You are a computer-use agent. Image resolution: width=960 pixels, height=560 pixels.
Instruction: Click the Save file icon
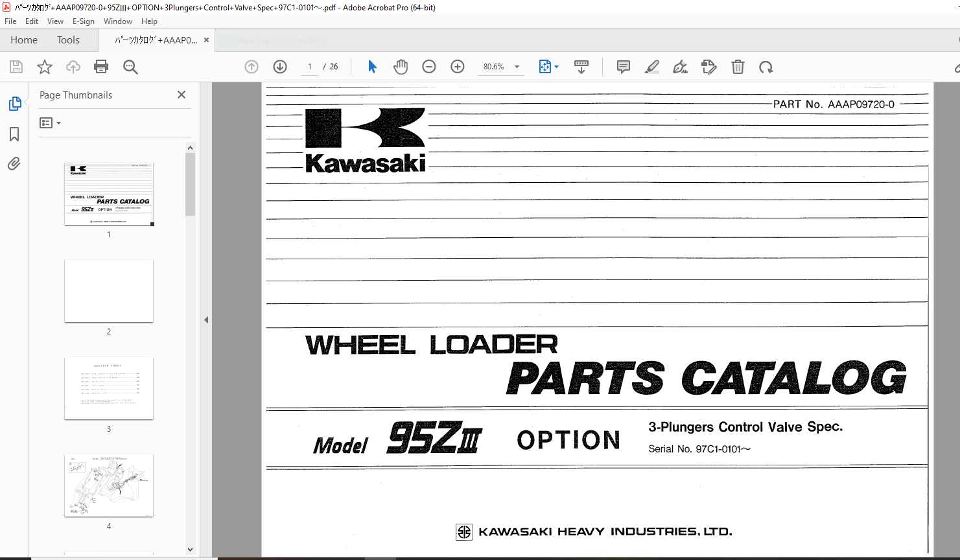pos(16,67)
